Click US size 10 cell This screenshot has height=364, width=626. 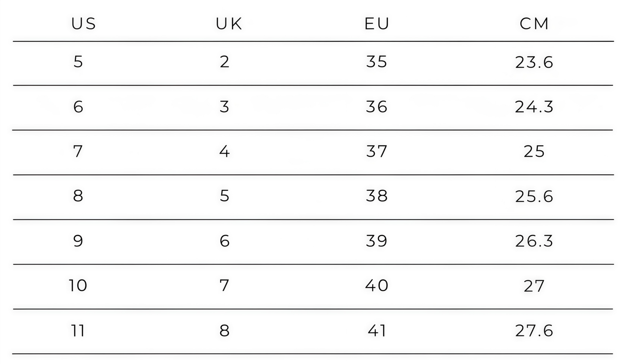tap(78, 286)
